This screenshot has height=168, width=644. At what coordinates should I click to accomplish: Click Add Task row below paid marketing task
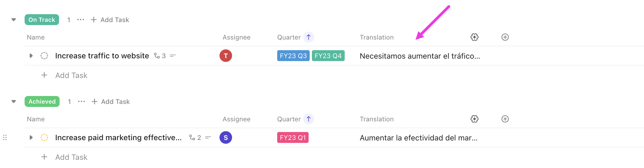click(71, 157)
